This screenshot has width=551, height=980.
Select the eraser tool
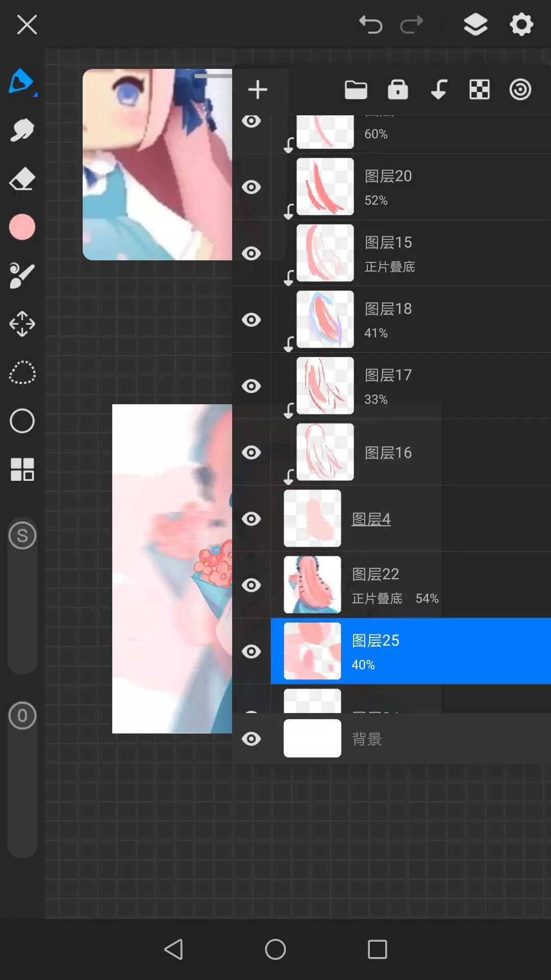[22, 179]
